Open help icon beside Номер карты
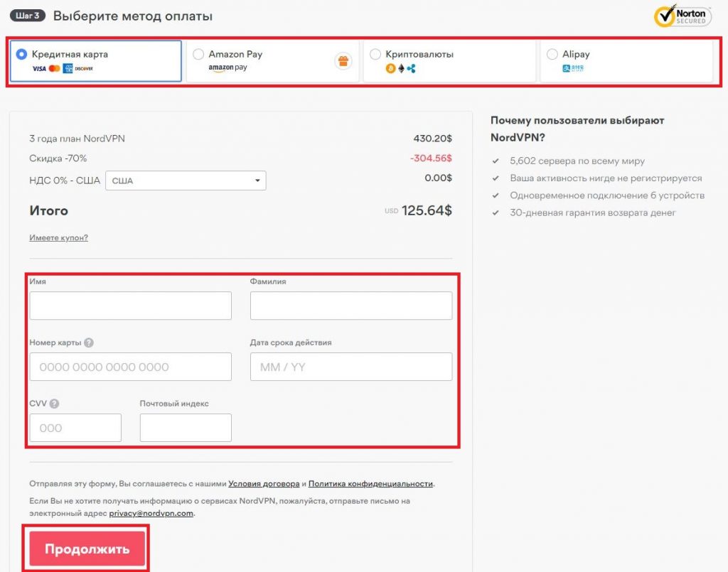728x572 pixels. pos(89,342)
